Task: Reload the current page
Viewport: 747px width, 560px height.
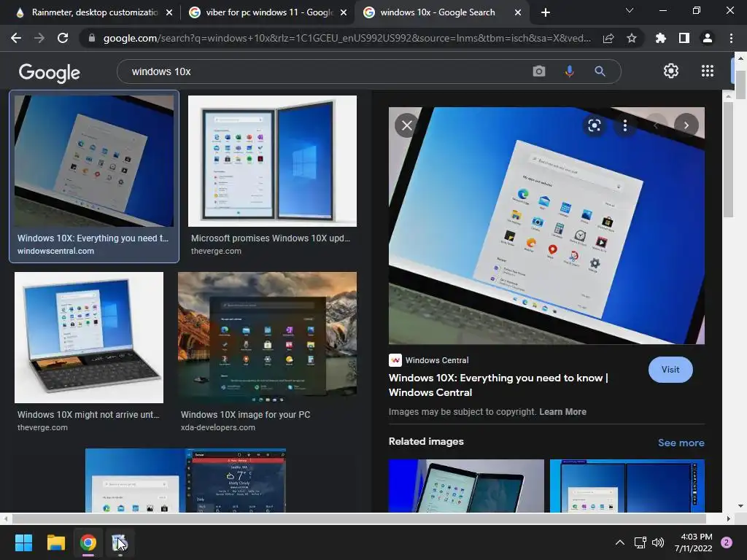Action: (x=63, y=38)
